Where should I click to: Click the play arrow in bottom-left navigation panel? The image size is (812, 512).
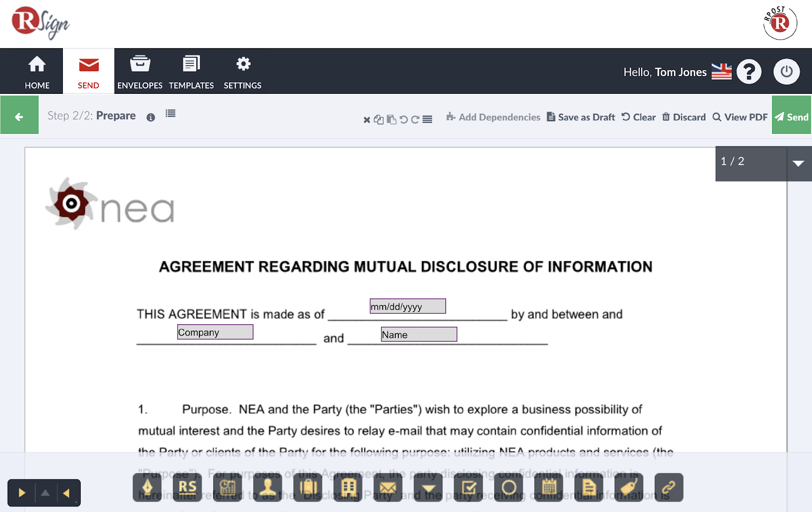click(21, 493)
